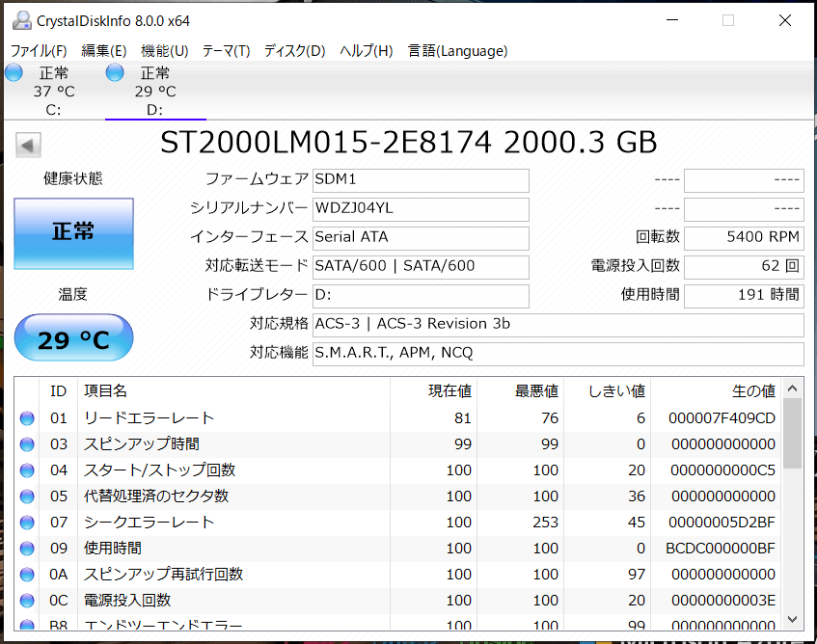Screen dimensions: 817x644
Task: Click status orb for スタート/ストップ回数 row
Action: click(x=27, y=470)
